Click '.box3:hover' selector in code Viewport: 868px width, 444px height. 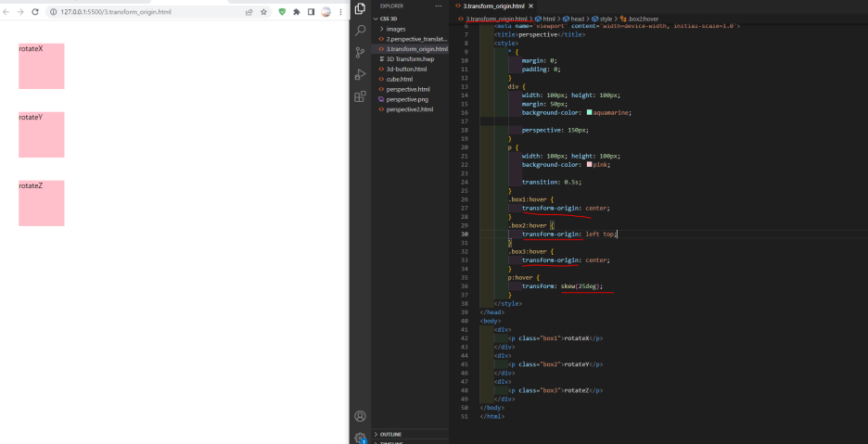pos(528,251)
